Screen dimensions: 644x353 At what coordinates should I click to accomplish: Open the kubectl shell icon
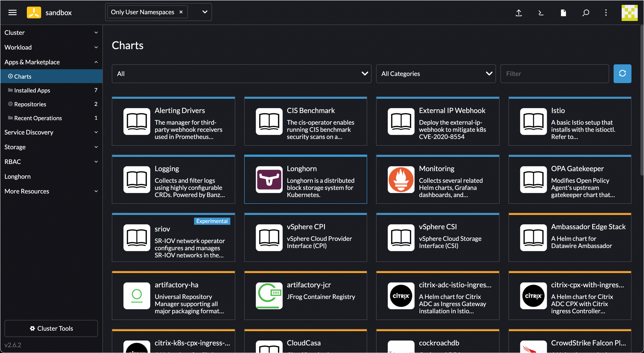[x=541, y=13]
